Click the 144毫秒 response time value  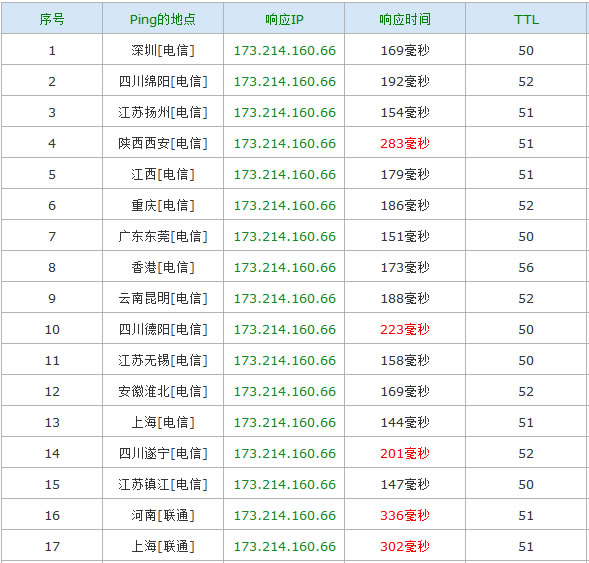(405, 422)
